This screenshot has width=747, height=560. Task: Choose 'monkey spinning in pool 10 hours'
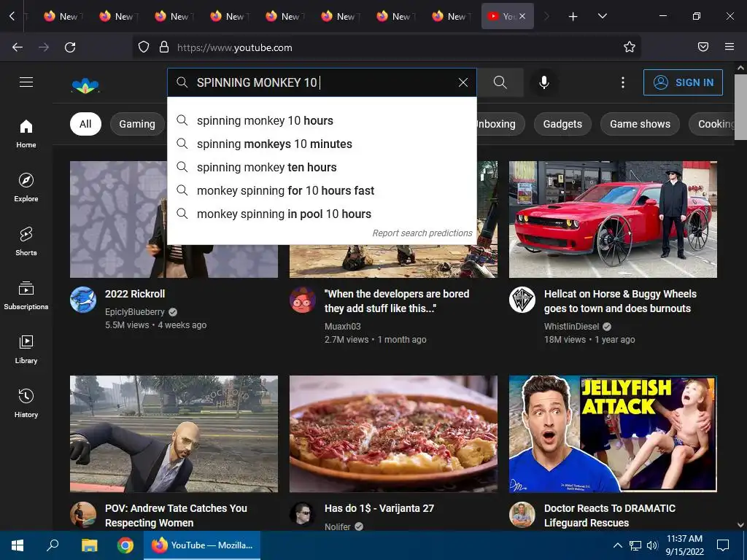click(322, 214)
